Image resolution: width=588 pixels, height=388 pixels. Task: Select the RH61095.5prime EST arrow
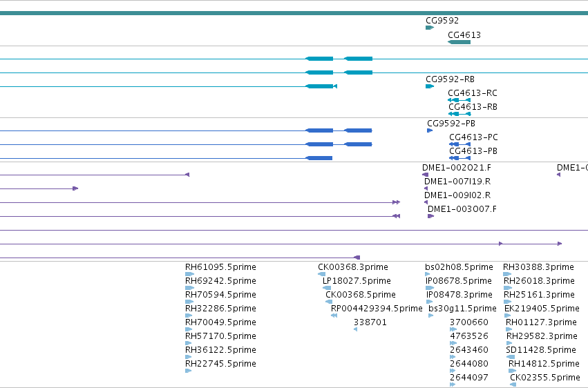(190, 274)
